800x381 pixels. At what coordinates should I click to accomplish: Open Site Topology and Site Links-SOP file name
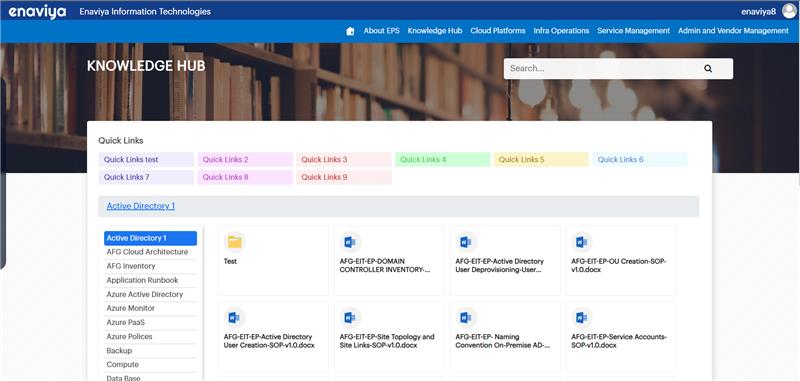pos(387,341)
